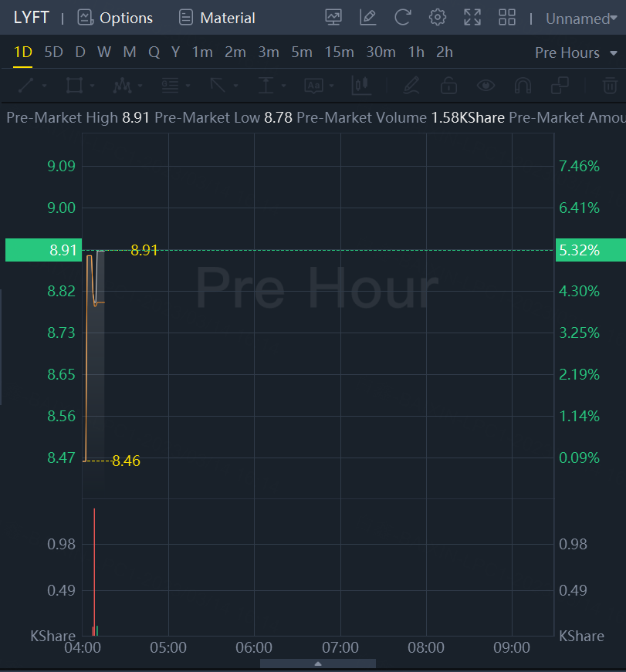Open chart settings gear icon

438,18
